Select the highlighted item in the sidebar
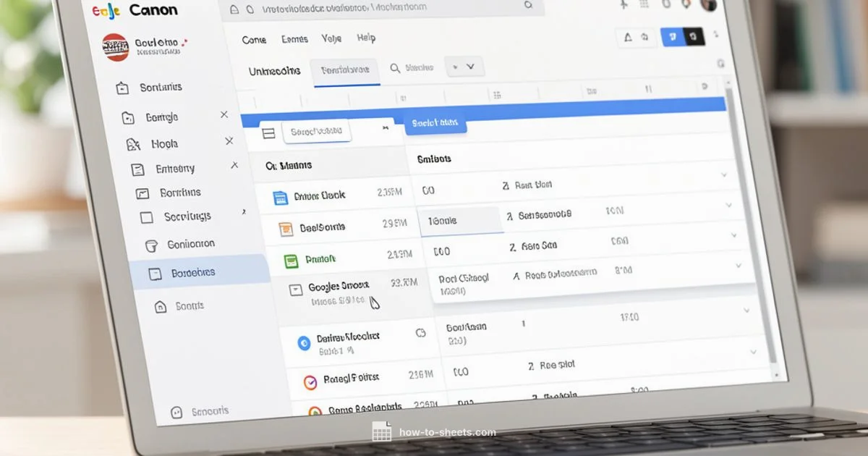This screenshot has height=456, width=868. point(192,274)
